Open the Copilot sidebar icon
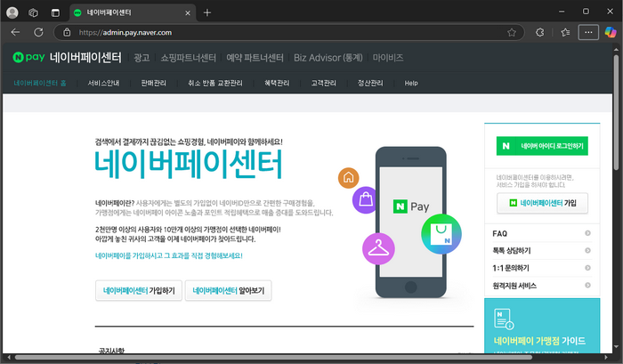Screen dimensions: 623x364 [x=611, y=32]
